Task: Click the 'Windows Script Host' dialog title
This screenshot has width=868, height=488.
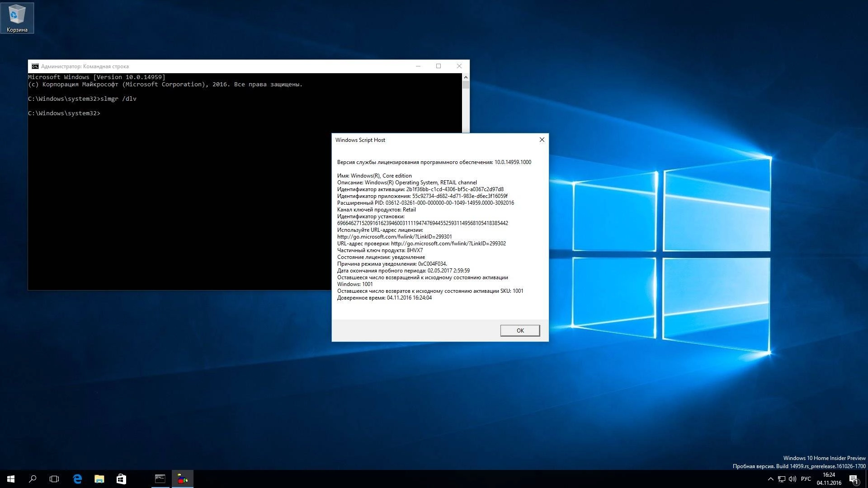Action: [x=360, y=140]
